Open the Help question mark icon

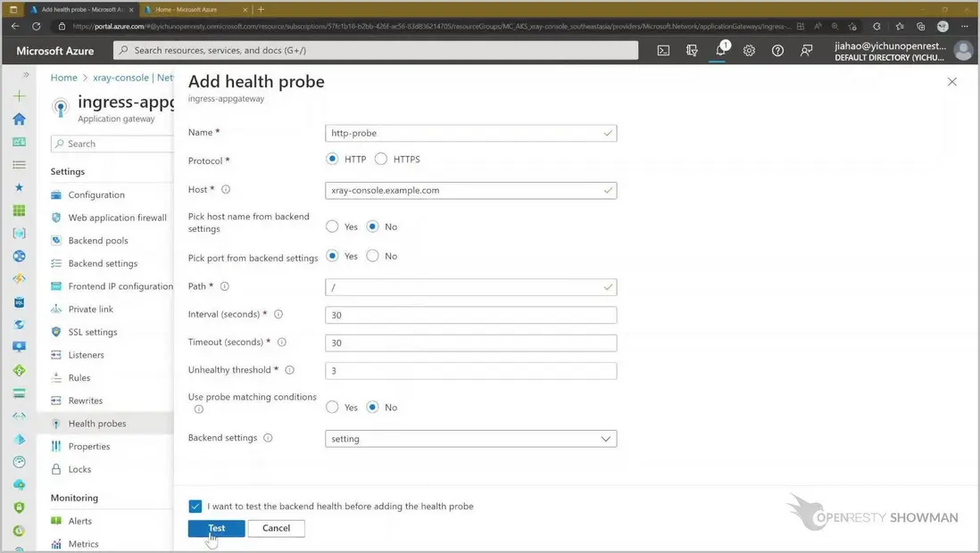(x=777, y=51)
